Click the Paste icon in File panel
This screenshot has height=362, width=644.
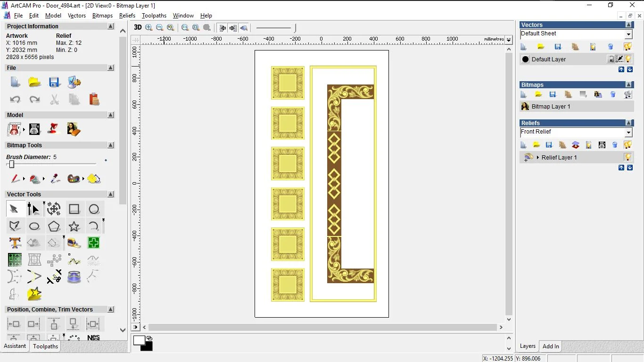pos(94,99)
